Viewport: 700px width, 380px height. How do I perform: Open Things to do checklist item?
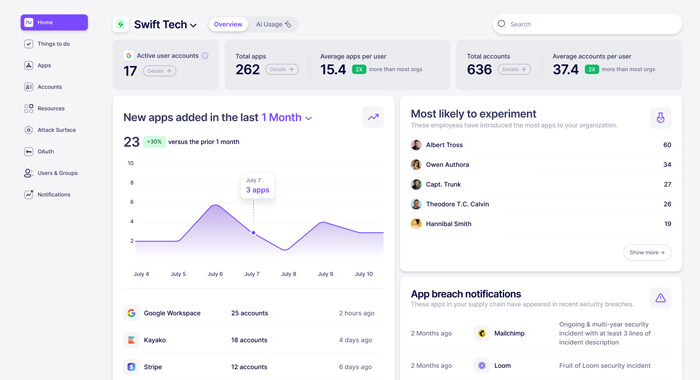click(47, 44)
